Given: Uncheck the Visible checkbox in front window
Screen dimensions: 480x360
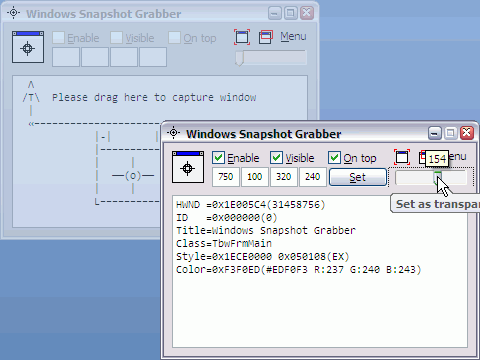Looking at the screenshot, I should tap(276, 158).
